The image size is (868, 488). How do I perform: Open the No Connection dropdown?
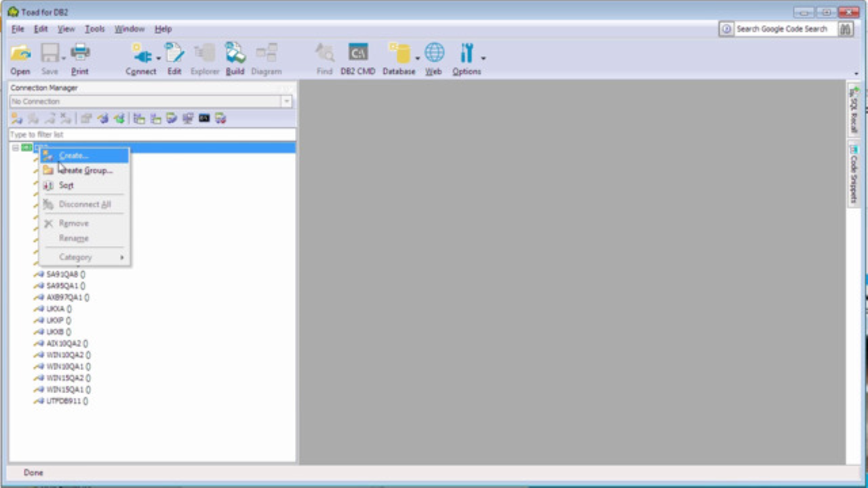coord(288,101)
